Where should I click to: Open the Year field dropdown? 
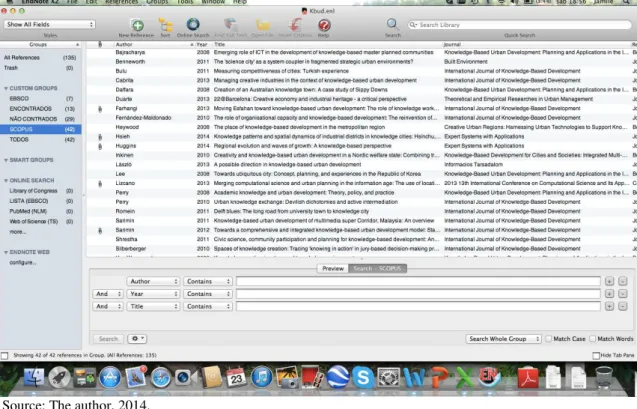pos(153,294)
